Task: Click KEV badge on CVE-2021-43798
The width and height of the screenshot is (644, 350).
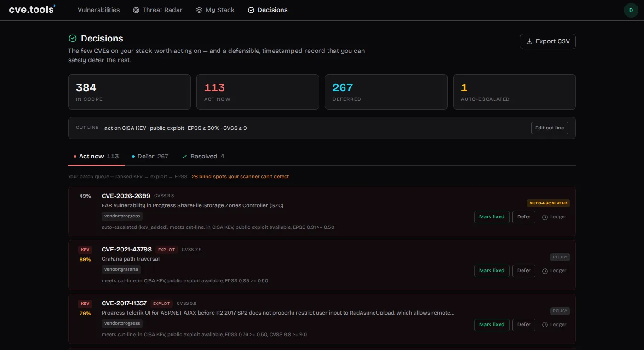Action: pyautogui.click(x=85, y=250)
